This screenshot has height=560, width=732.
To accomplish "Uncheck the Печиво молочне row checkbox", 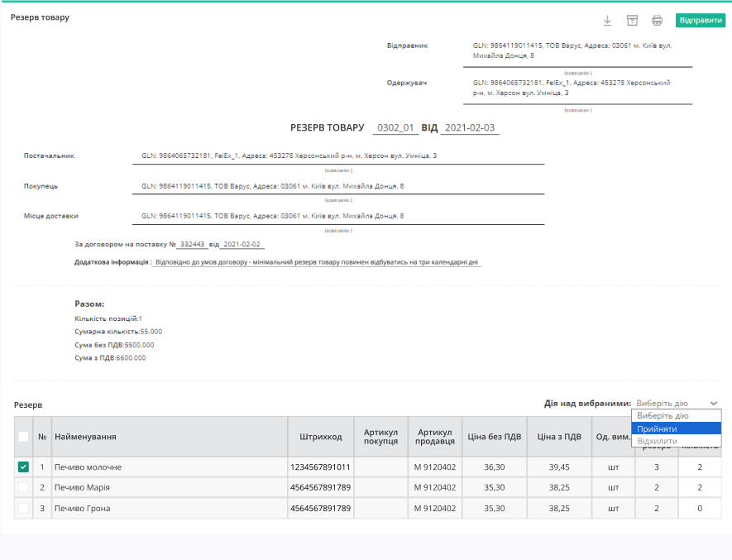I will coord(23,467).
